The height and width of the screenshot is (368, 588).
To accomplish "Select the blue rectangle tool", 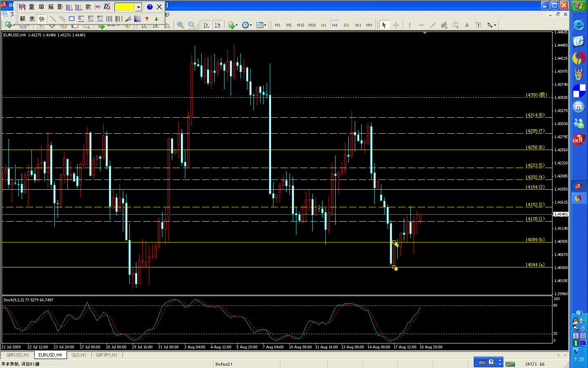I will tap(71, 19).
